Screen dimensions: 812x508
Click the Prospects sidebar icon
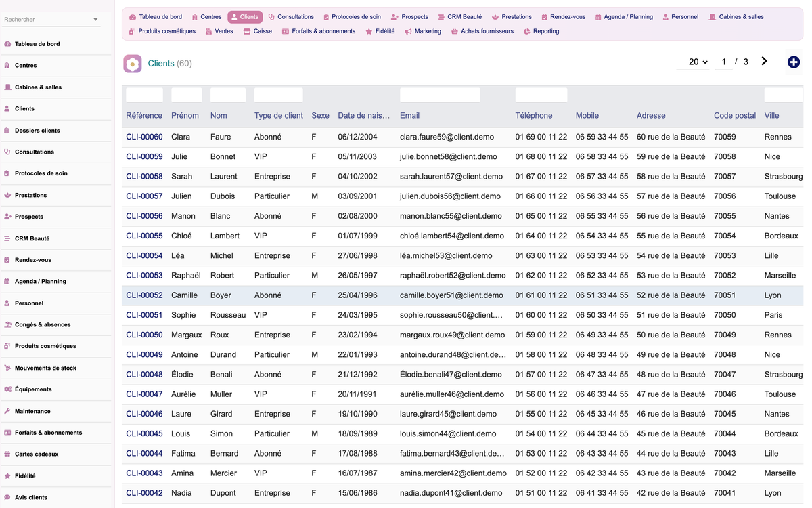tap(7, 217)
